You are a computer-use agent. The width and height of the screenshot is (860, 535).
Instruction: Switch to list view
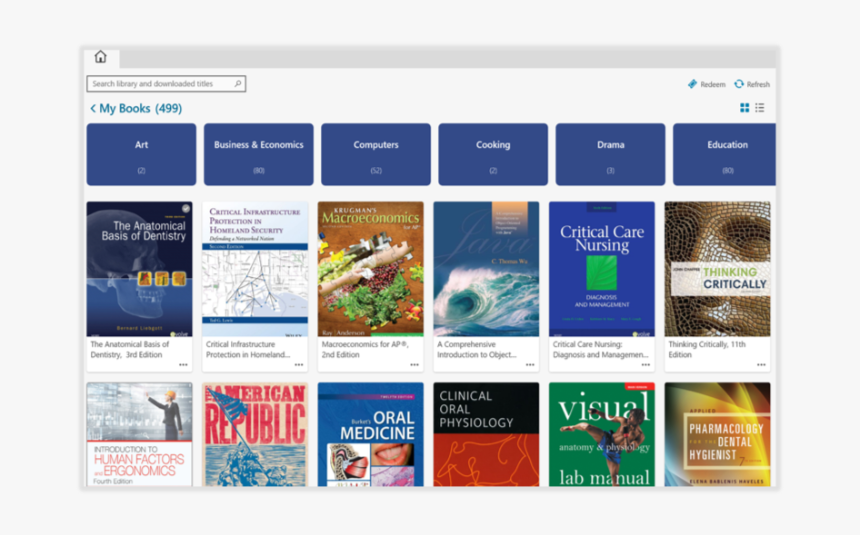pyautogui.click(x=760, y=108)
